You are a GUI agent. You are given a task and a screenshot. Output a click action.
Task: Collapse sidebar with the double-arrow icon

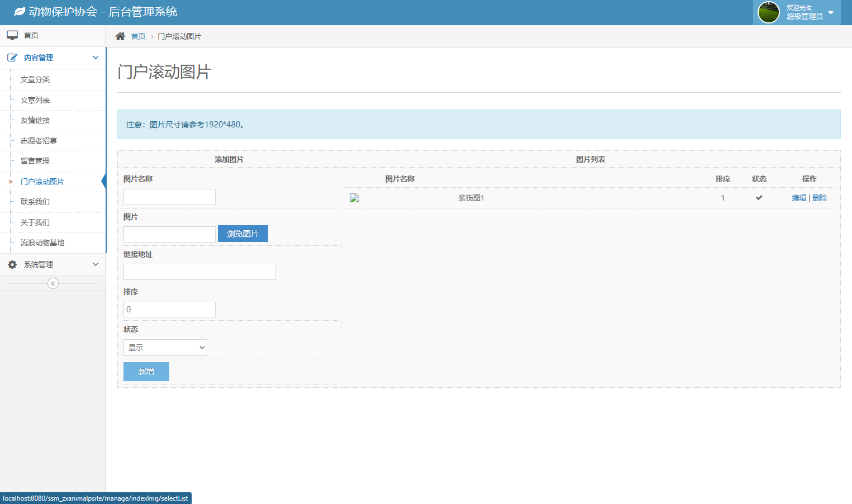pos(53,283)
